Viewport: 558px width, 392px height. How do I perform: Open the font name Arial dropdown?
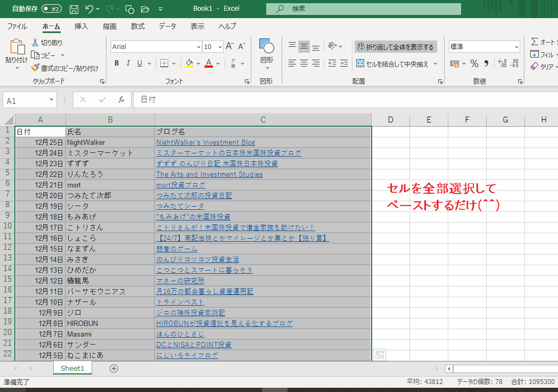199,47
